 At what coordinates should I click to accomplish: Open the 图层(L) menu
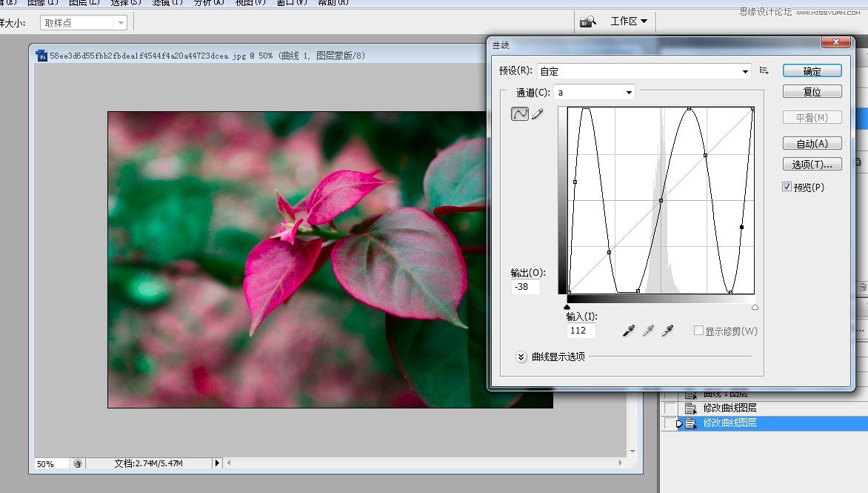click(84, 2)
